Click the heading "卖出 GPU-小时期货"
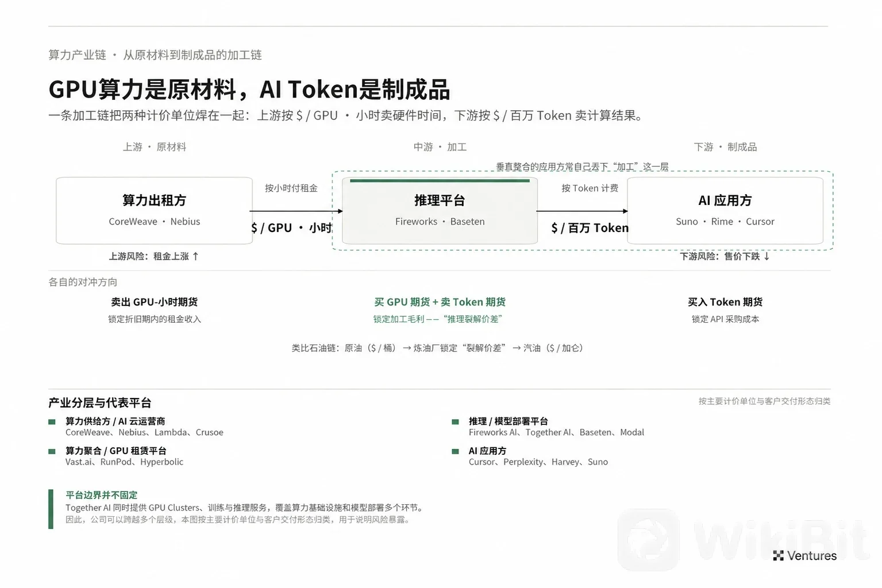 [x=155, y=302]
